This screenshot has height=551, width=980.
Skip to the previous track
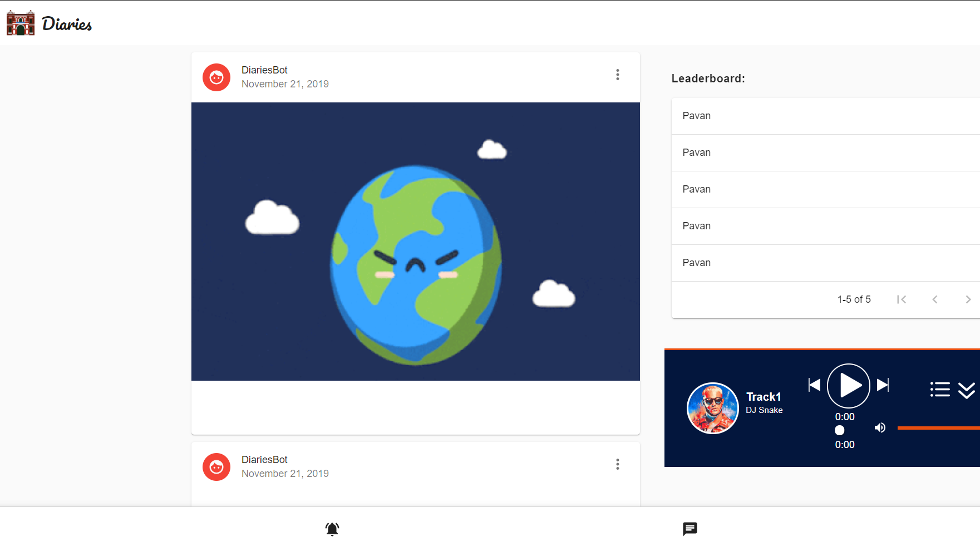coord(814,385)
